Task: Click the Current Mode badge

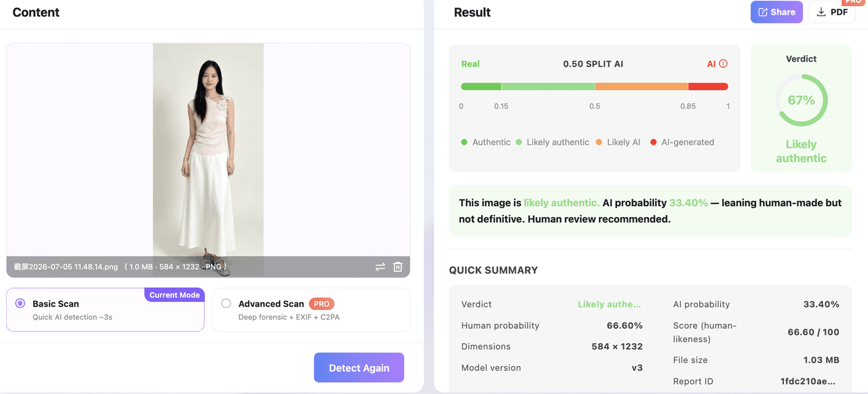Action: (x=174, y=295)
